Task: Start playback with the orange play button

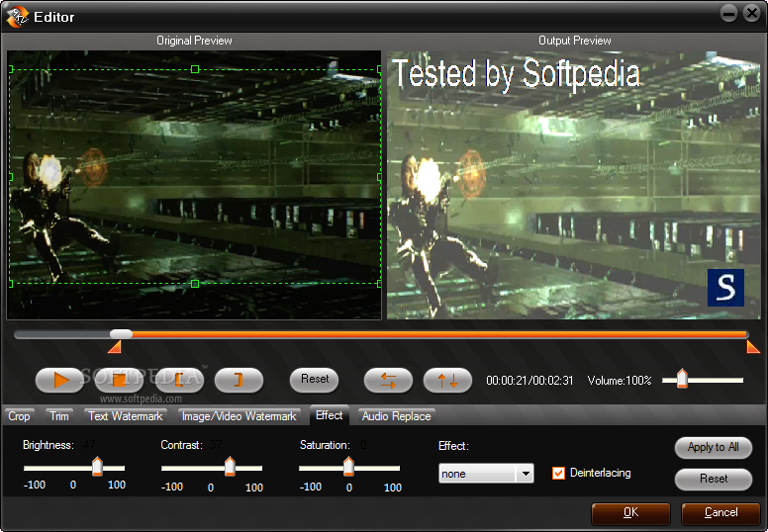Action: tap(59, 380)
